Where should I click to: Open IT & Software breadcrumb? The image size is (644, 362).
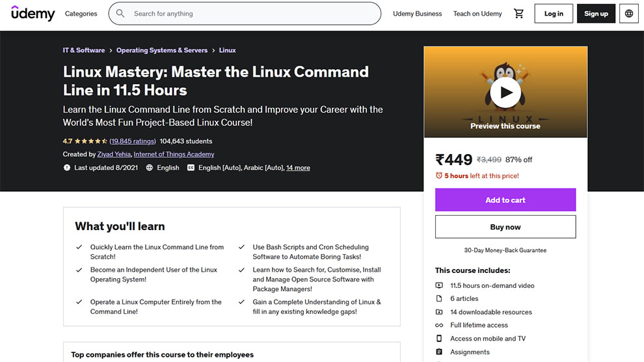tap(84, 50)
